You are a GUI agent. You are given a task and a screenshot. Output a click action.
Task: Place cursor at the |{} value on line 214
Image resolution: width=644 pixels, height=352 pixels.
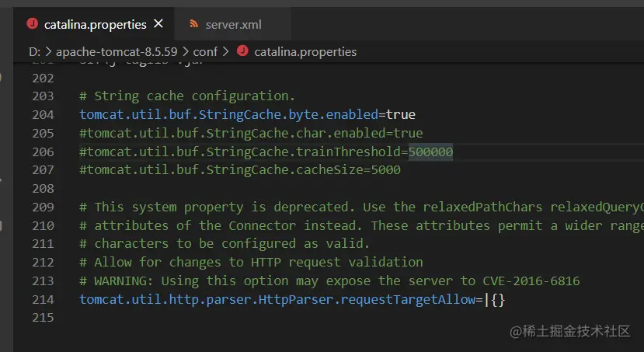[494, 299]
